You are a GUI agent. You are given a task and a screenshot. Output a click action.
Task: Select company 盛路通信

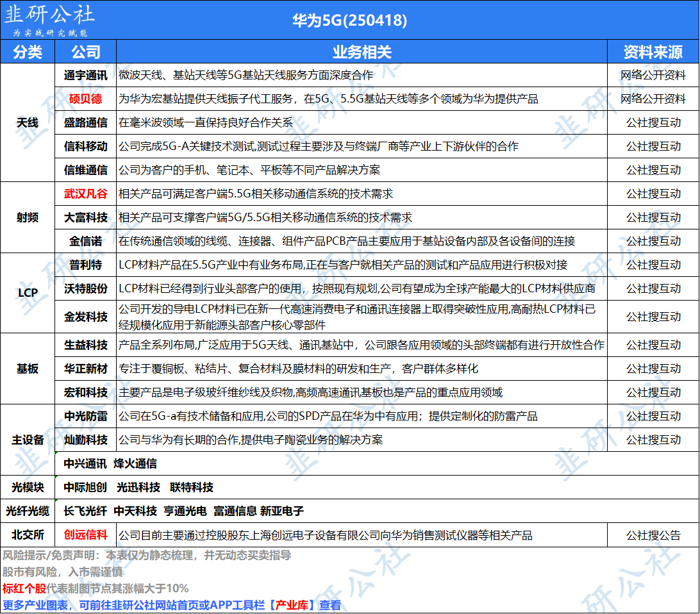[x=86, y=122]
